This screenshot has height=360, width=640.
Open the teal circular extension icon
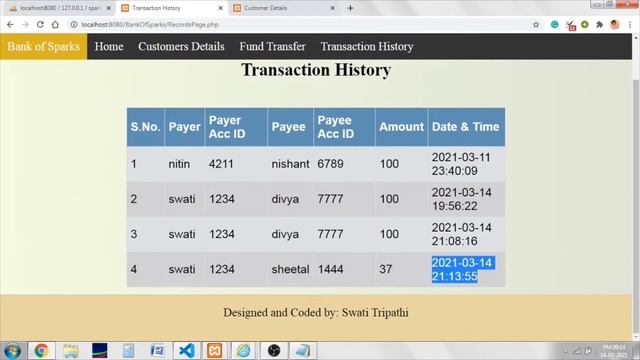pyautogui.click(x=554, y=24)
